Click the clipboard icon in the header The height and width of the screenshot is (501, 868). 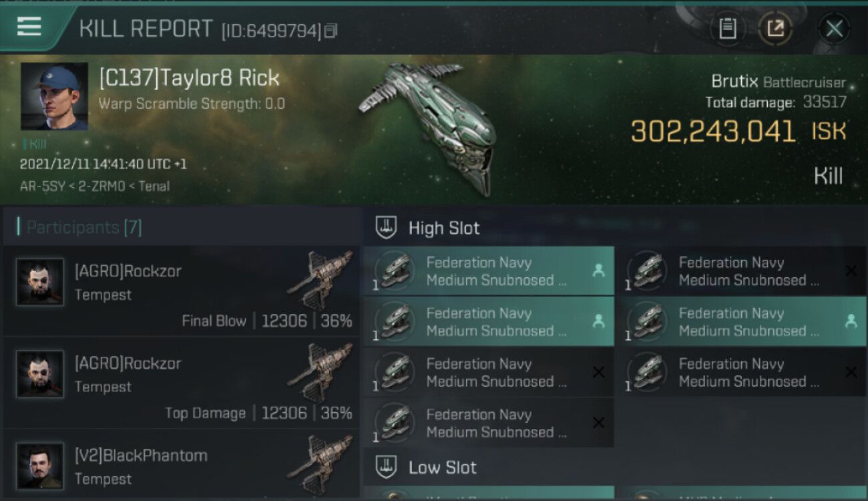pos(728,29)
